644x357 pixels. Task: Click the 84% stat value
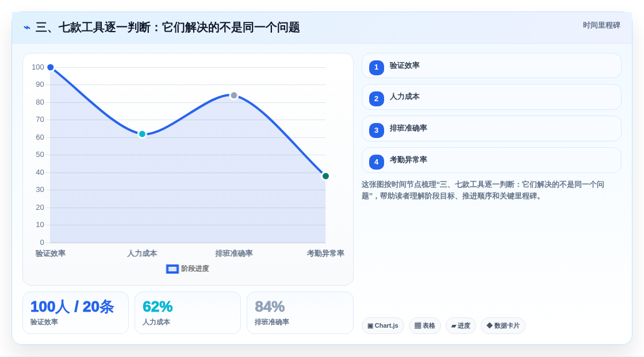coord(270,307)
